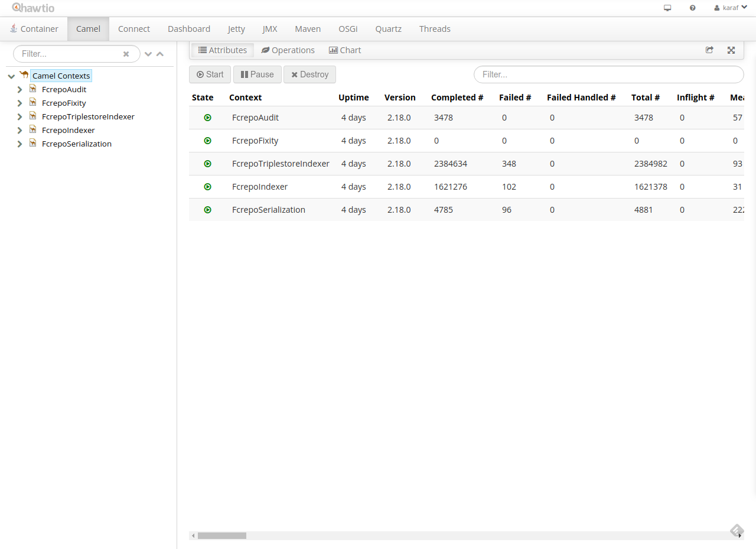This screenshot has height=549, width=756.
Task: Collapse all tree nodes with up chevron
Action: point(160,54)
